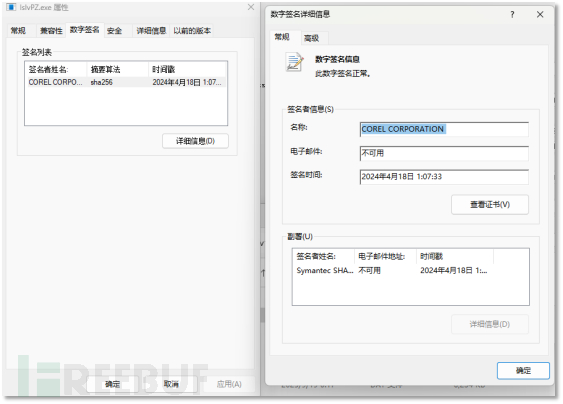
Task: Select the COREL CORPO... row in the signature list
Action: point(126,82)
